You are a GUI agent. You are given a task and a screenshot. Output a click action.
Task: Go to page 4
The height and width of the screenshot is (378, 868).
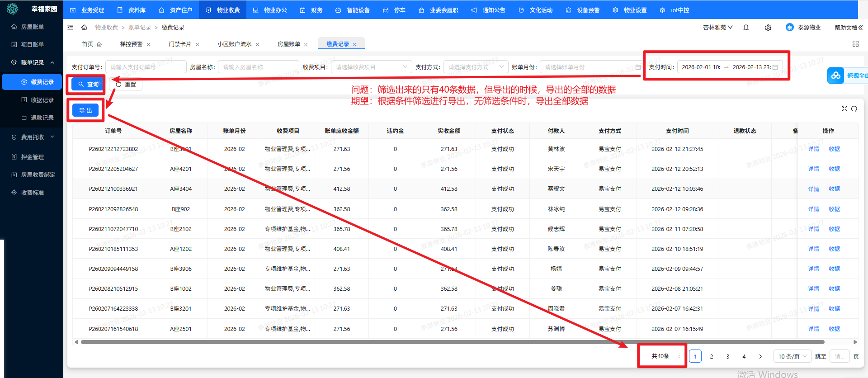tap(744, 356)
